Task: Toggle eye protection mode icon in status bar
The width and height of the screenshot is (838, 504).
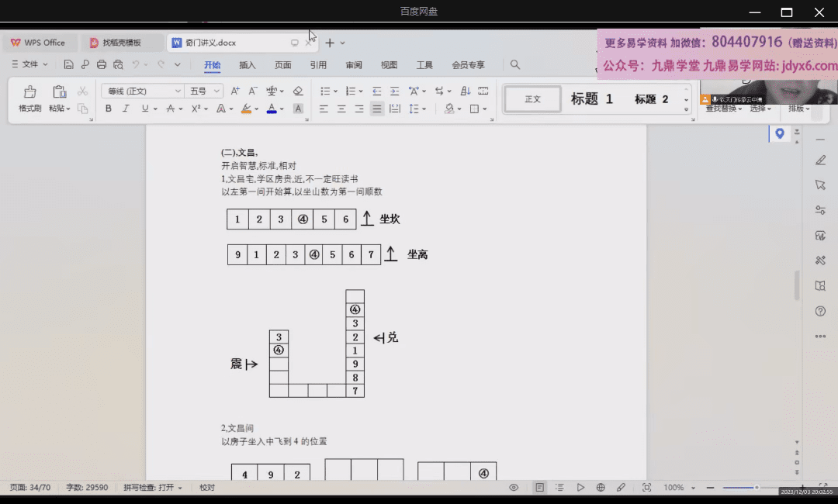Action: pos(514,488)
